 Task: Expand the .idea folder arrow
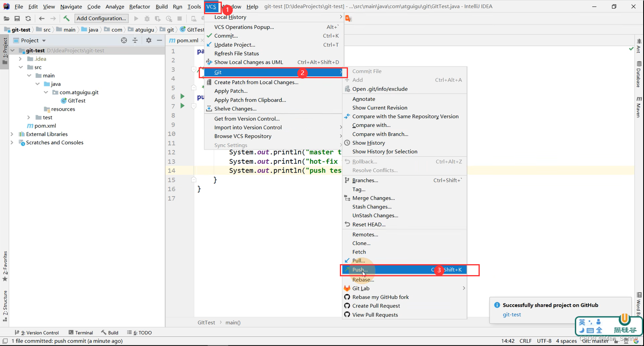[20, 59]
